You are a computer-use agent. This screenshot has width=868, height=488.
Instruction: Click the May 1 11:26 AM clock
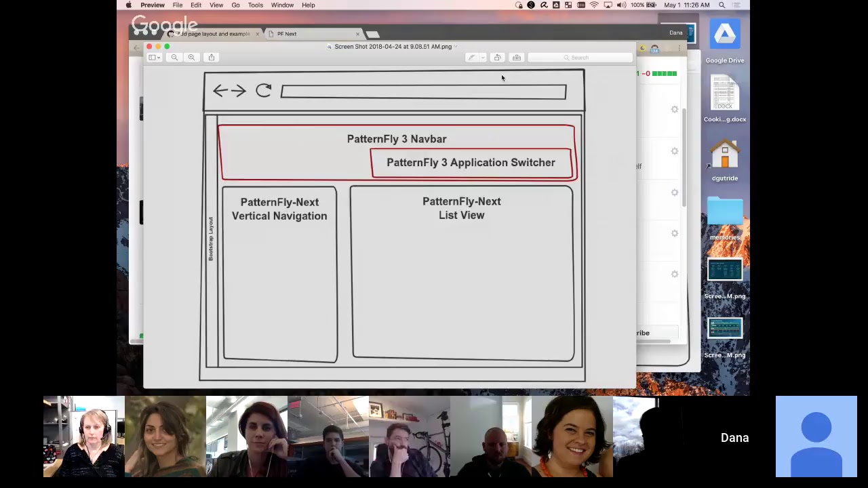coord(686,5)
